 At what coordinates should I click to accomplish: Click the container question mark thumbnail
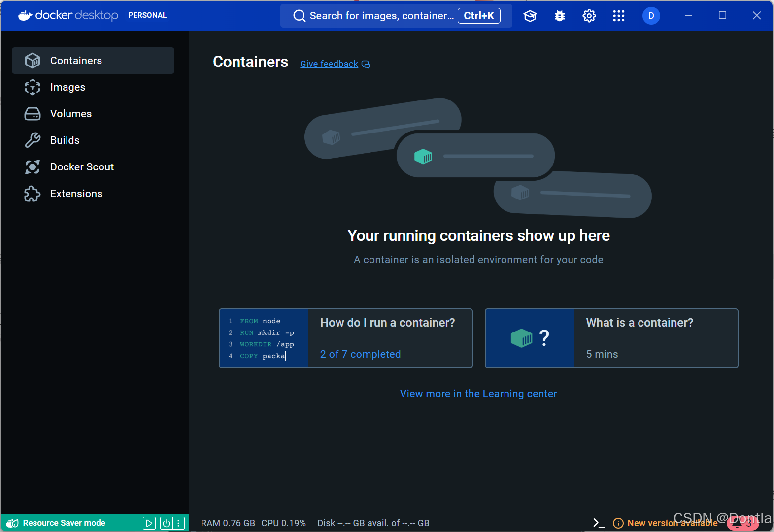(x=530, y=338)
